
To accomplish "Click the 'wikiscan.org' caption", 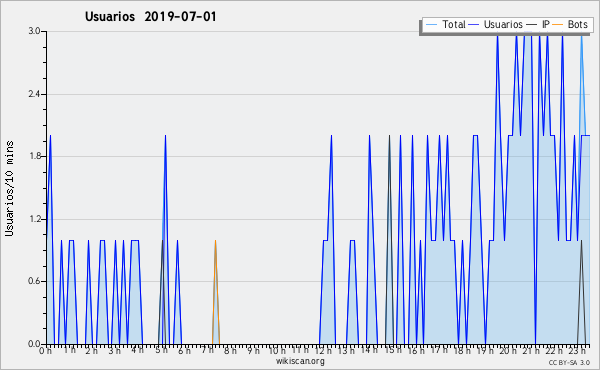I will point(300,361).
